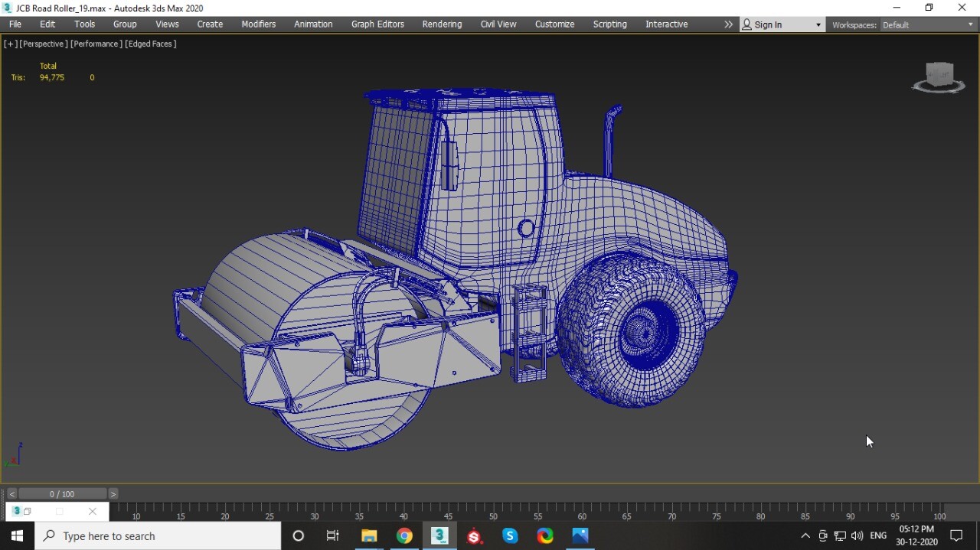The image size is (980, 550).
Task: Click the volume speaker tray icon
Action: coord(857,536)
